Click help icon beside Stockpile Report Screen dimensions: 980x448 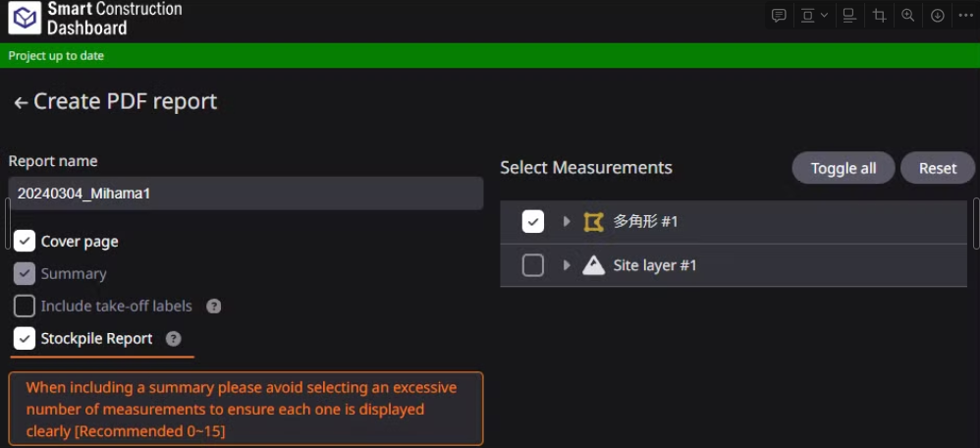(x=174, y=339)
